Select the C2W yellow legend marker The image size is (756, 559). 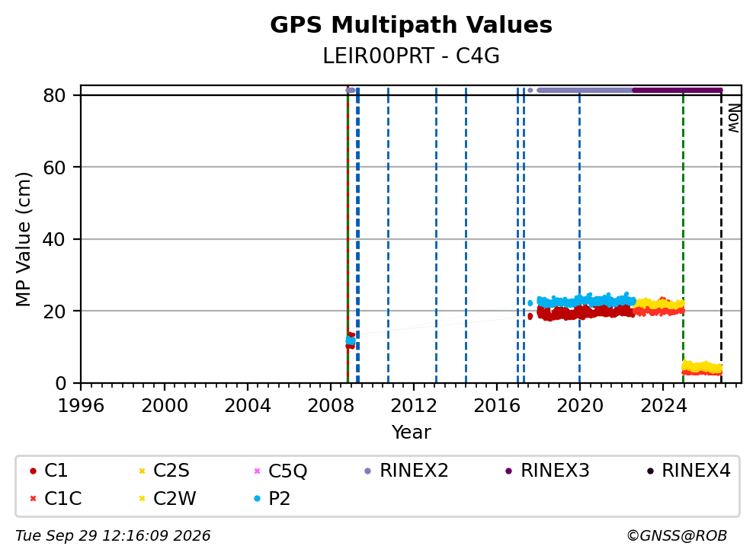tap(142, 498)
